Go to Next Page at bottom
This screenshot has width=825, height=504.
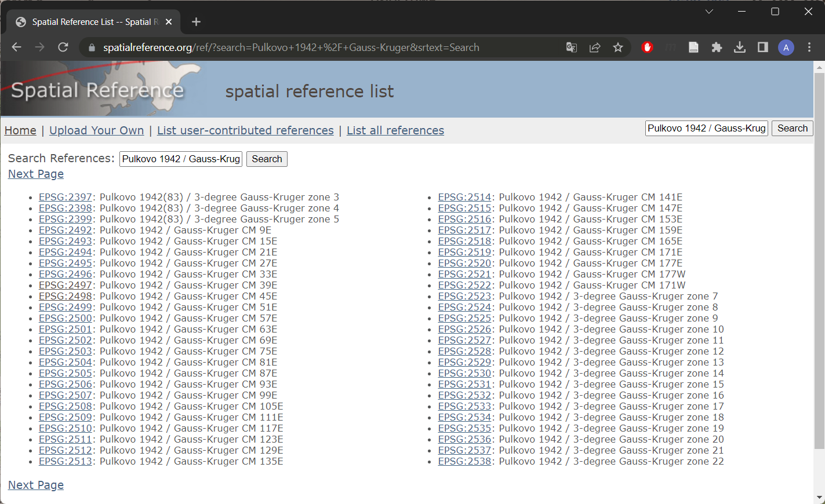coord(36,485)
